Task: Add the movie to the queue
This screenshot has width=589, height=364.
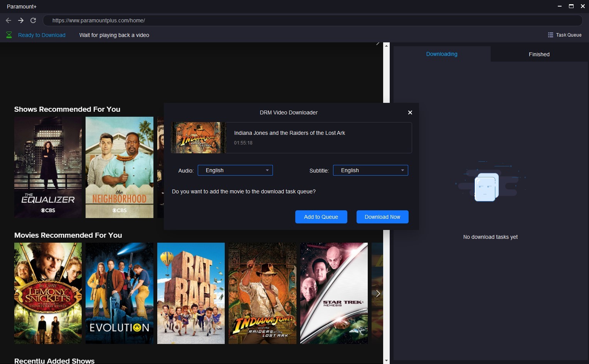Action: coord(321,217)
